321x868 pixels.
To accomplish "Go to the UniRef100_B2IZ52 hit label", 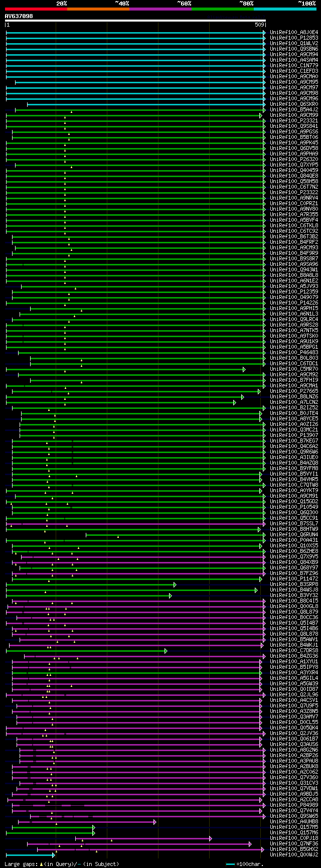I will pyautogui.click(x=294, y=408).
